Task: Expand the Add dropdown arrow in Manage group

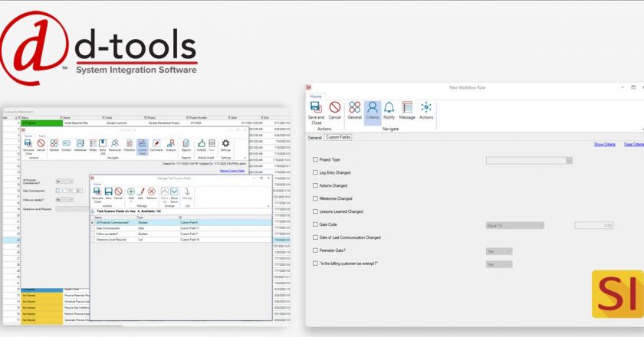Action: click(131, 201)
